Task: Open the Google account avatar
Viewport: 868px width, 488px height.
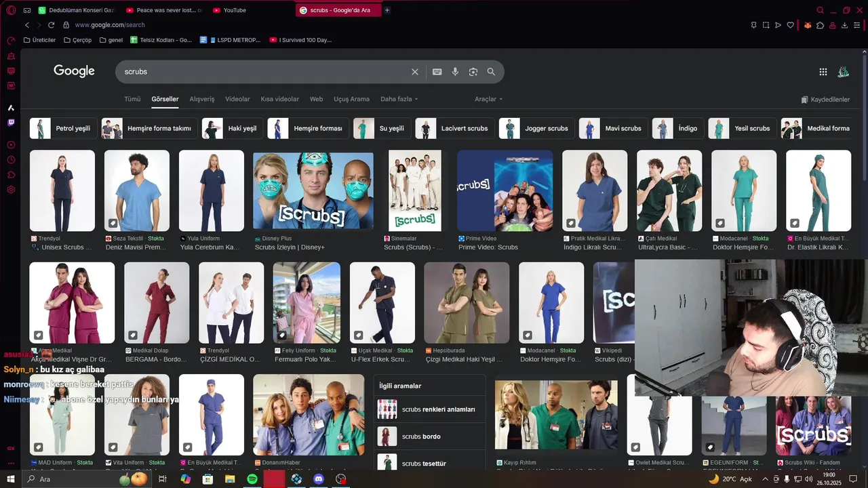Action: coord(844,72)
